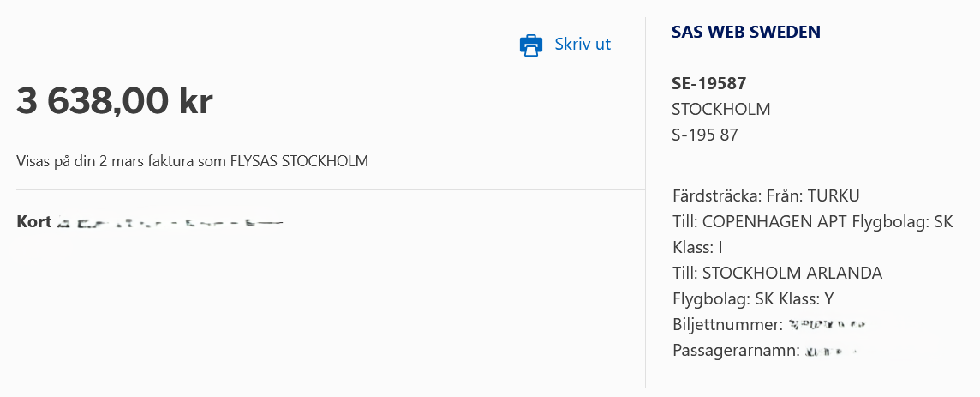Screen dimensions: 980x397
Task: Click the blue printer icon
Action: click(531, 45)
